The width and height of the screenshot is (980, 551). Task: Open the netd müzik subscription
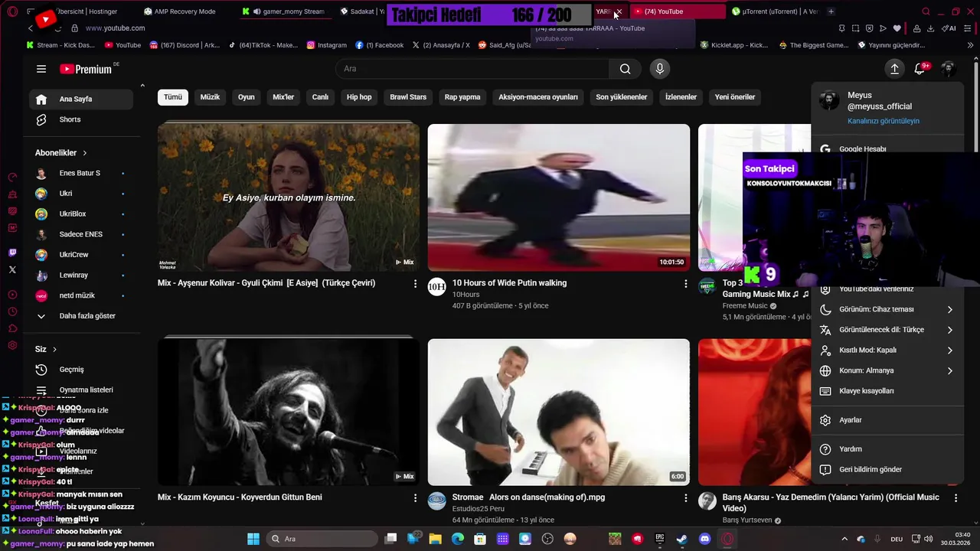click(x=81, y=295)
